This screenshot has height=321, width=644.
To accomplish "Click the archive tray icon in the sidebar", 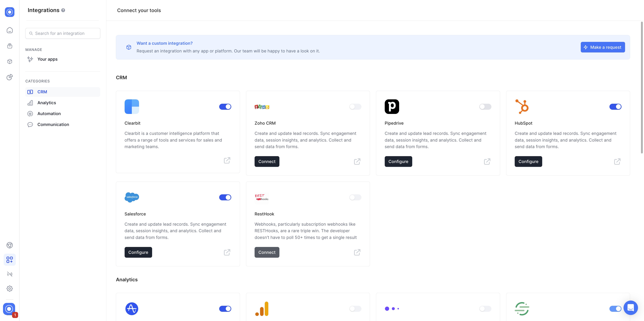I will (x=10, y=46).
